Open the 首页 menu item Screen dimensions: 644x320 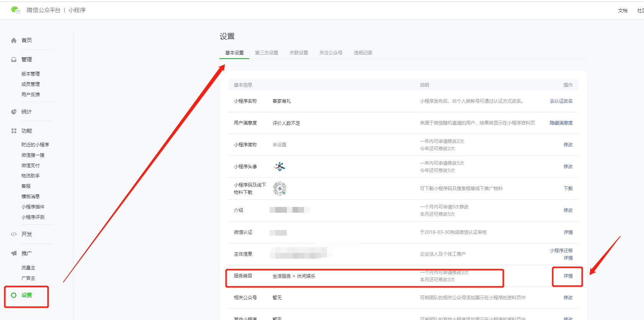[27, 40]
